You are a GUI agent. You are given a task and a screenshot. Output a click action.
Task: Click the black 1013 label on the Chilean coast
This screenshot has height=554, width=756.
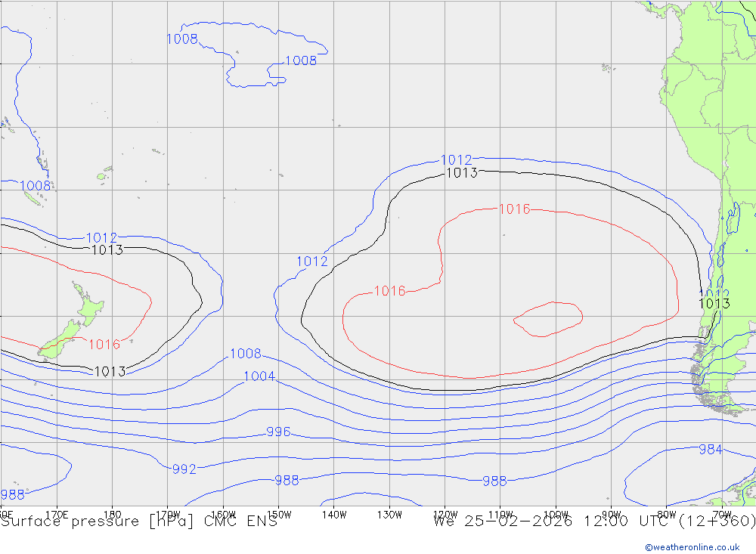click(714, 303)
